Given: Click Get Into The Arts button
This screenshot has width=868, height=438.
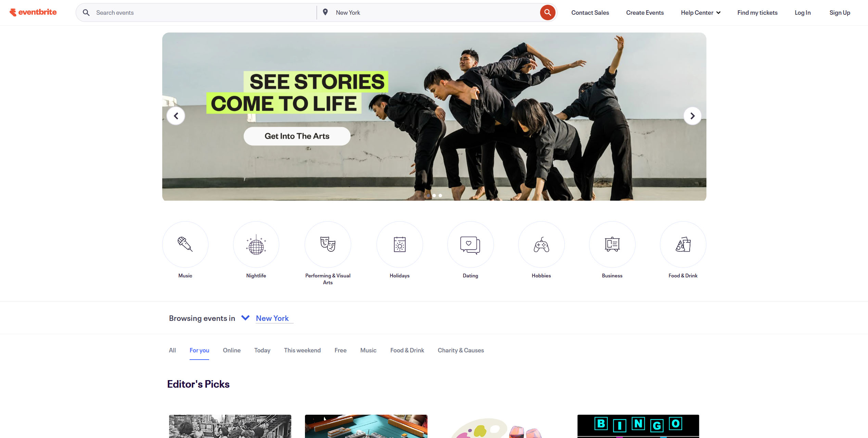Looking at the screenshot, I should point(297,136).
